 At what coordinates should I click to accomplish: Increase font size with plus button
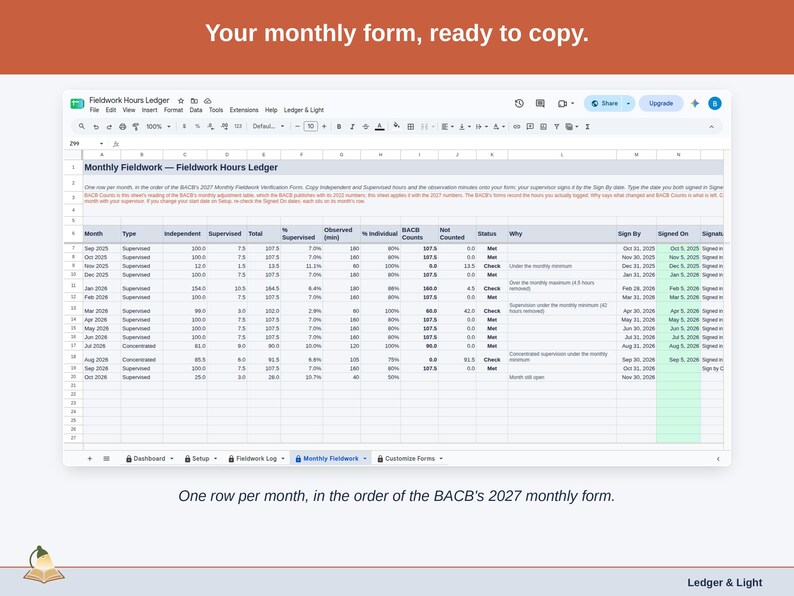point(324,127)
